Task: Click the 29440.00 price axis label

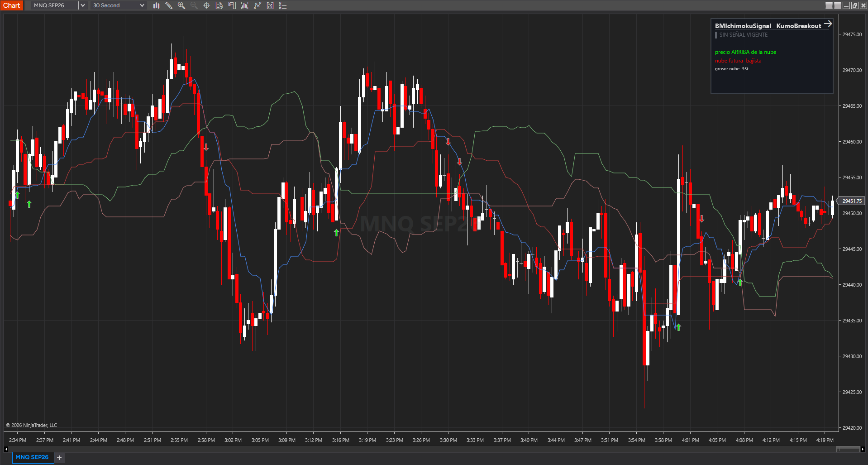Action: (852, 285)
